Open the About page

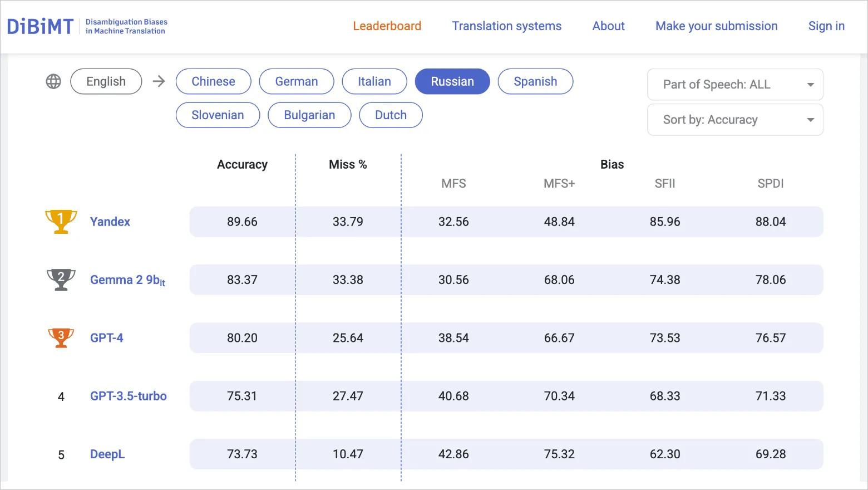(x=608, y=26)
